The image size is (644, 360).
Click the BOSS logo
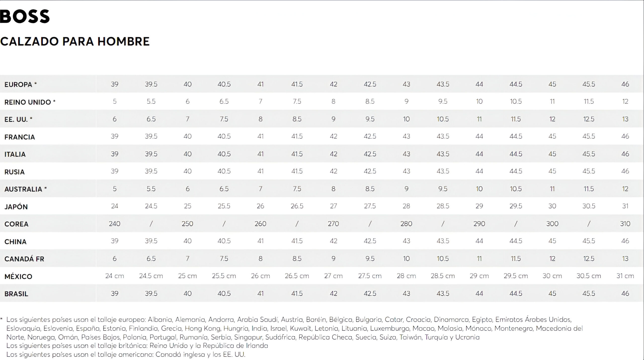25,17
